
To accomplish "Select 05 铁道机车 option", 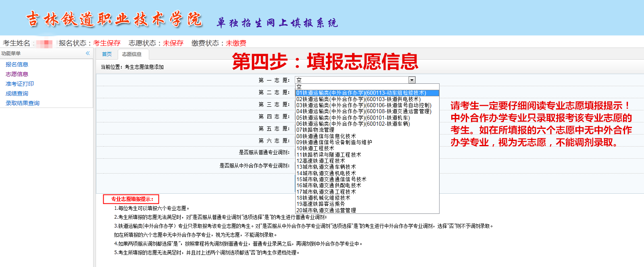I will click(x=353, y=118).
